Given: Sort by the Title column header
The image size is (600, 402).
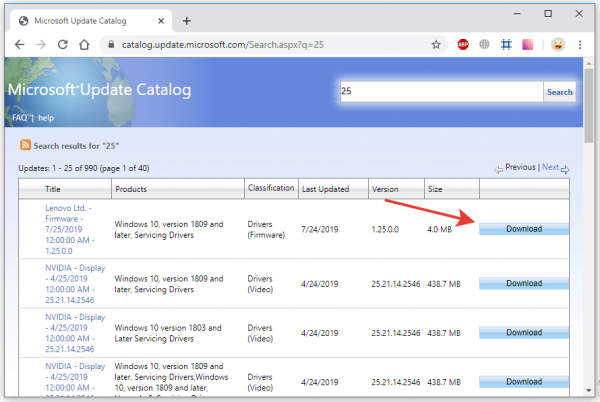Looking at the screenshot, I should coord(53,189).
